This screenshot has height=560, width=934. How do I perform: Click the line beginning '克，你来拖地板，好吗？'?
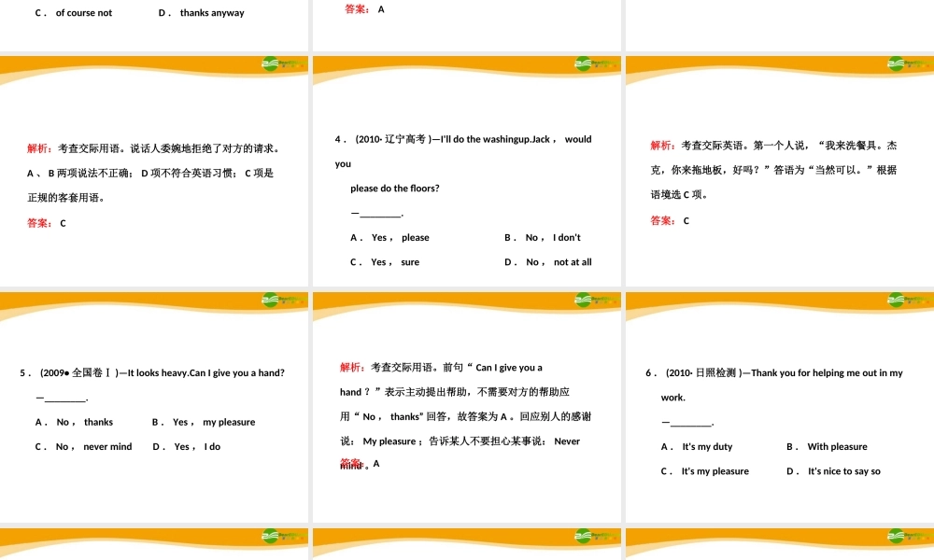pyautogui.click(x=773, y=170)
